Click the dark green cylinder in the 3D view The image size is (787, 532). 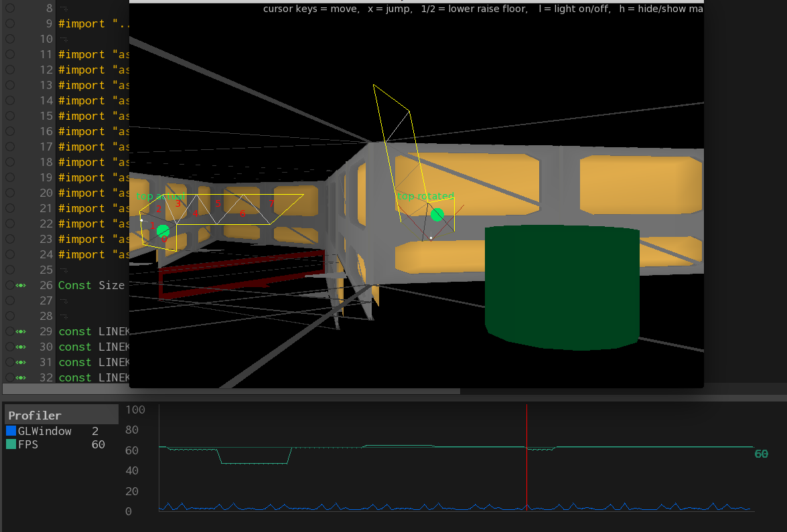point(561,286)
